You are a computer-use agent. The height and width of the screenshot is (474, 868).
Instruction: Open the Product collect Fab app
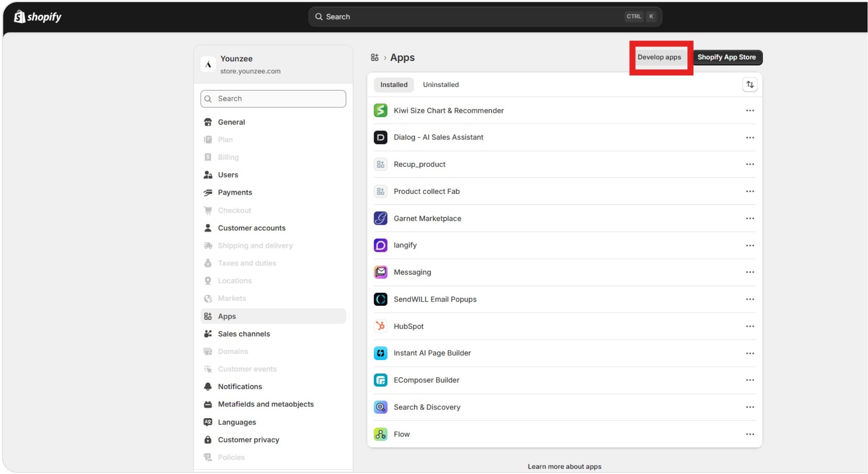(564, 191)
